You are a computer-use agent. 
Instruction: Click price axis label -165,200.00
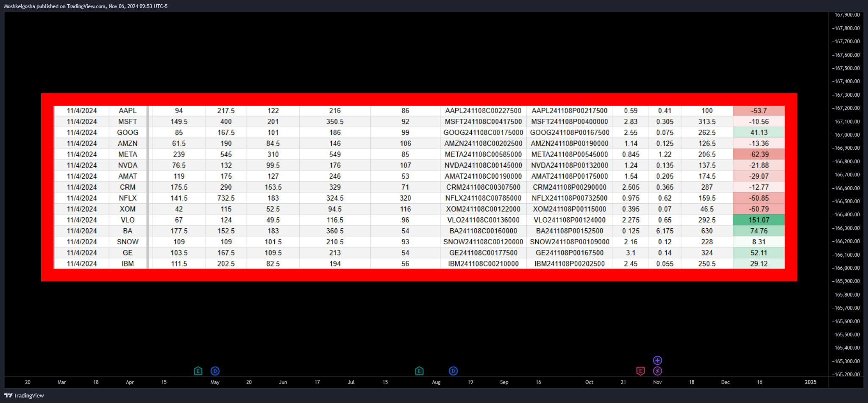(846, 375)
